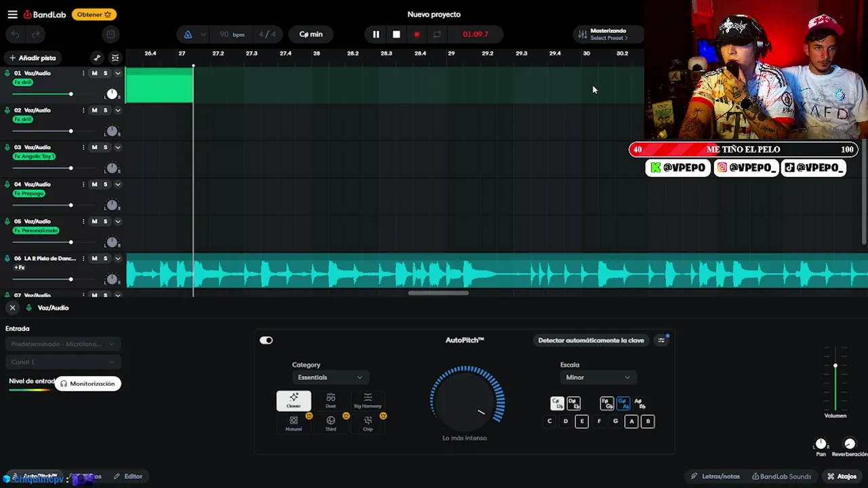Viewport: 868px width, 488px height.
Task: Solo track 03 Voz/Audio
Action: click(x=105, y=147)
